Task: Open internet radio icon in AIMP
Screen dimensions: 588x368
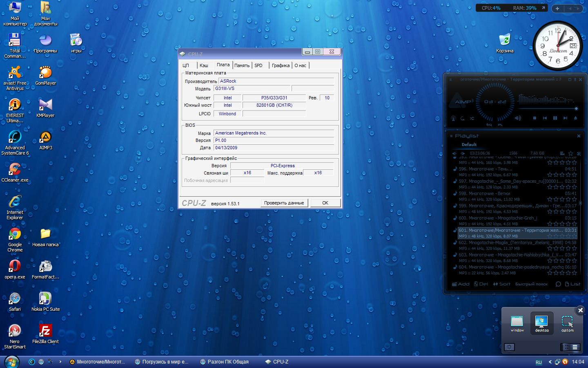Action: (453, 119)
